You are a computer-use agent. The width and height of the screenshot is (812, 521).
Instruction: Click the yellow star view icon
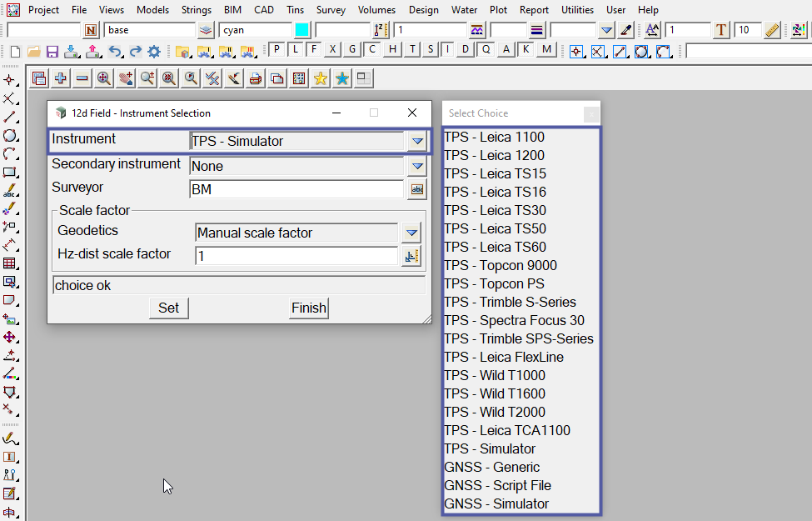[321, 79]
